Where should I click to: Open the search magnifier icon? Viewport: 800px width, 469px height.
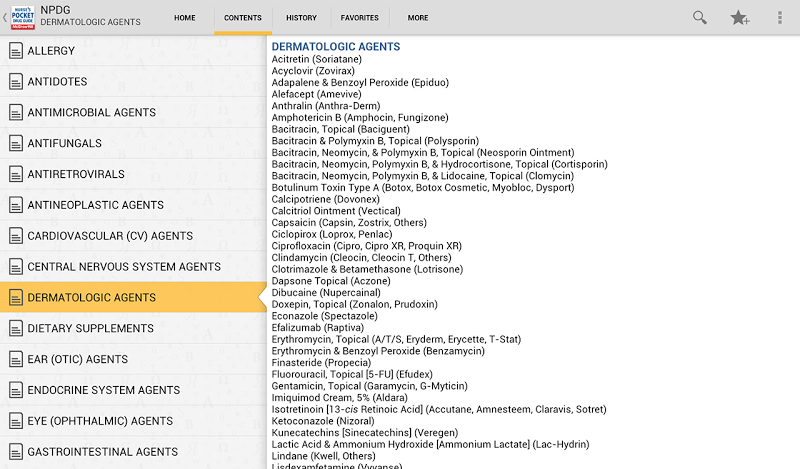click(699, 18)
